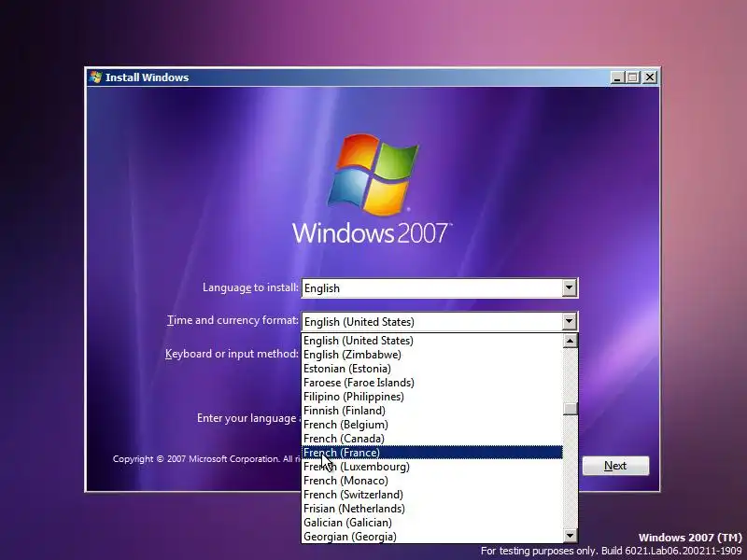Select French (Canada) list item
Image resolution: width=747 pixels, height=560 pixels.
[432, 439]
